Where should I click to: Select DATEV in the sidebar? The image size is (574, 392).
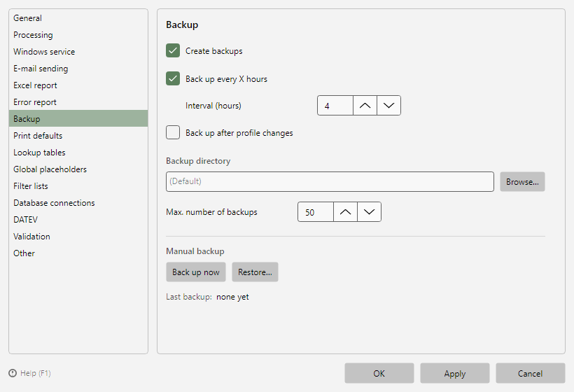pos(78,220)
